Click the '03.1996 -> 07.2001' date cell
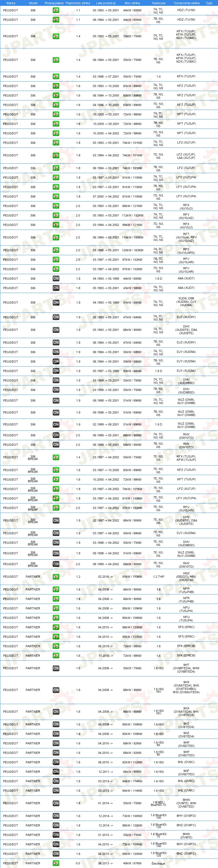The height and width of the screenshot is (868, 218). pos(106,77)
